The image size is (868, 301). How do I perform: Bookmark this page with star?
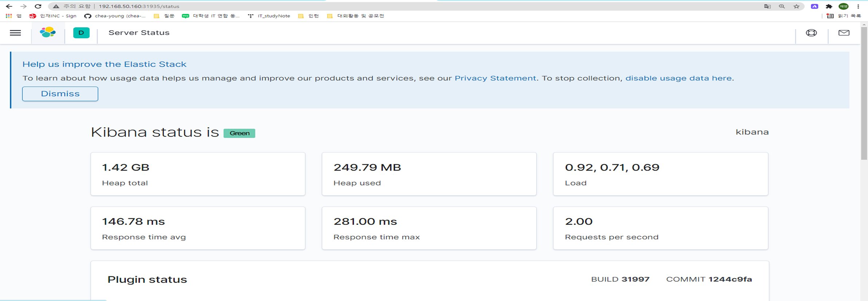(797, 6)
